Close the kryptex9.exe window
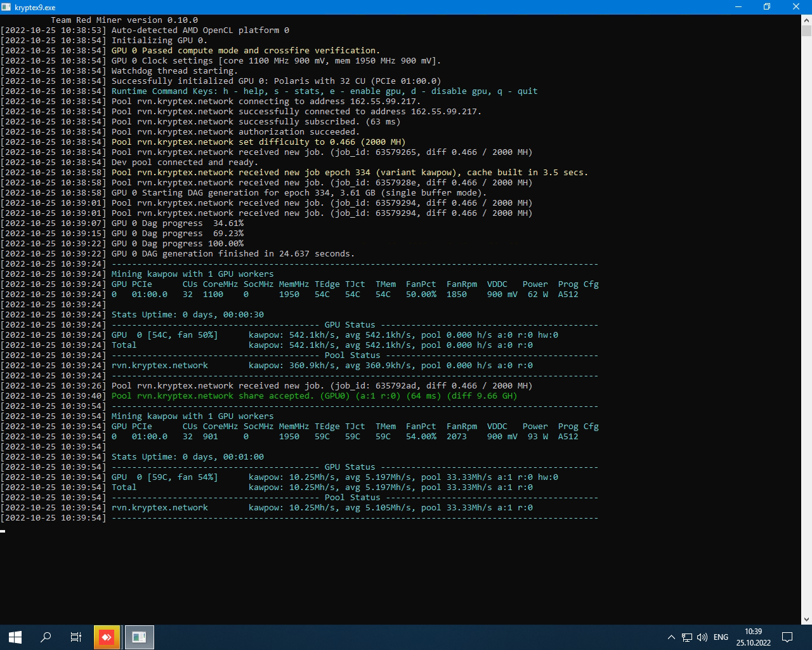This screenshot has height=650, width=812. point(797,7)
